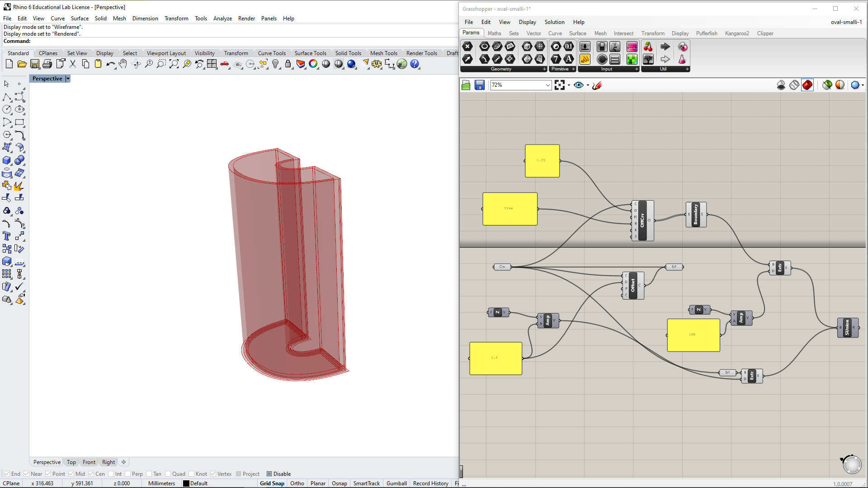Viewport: 868px width, 488px height.
Task: Save the Grasshopper definition
Action: click(479, 85)
